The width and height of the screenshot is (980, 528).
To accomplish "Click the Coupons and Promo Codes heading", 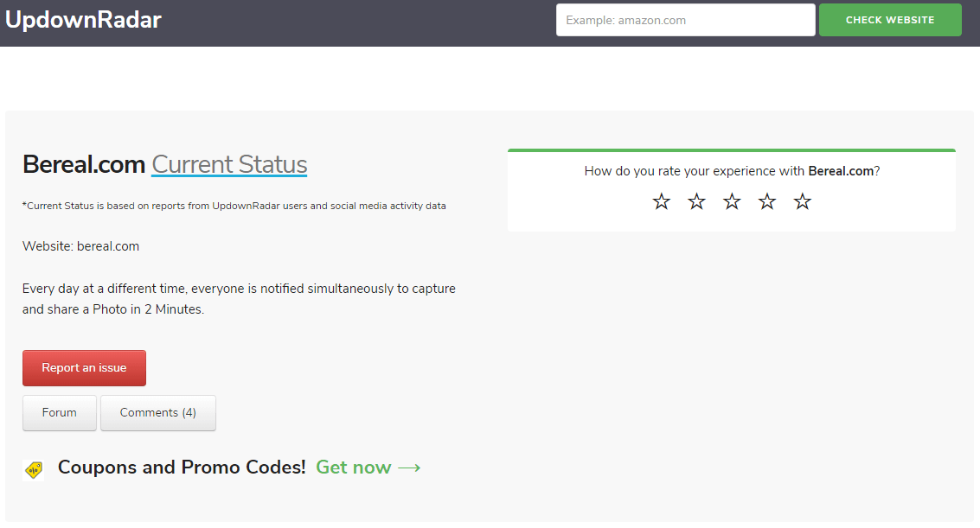I will (x=182, y=468).
